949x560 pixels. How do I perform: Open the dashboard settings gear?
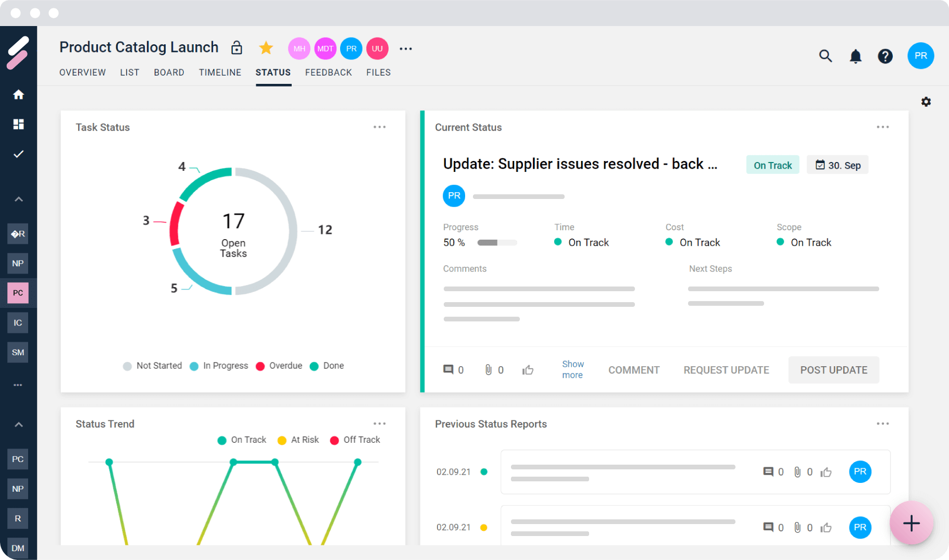(926, 102)
